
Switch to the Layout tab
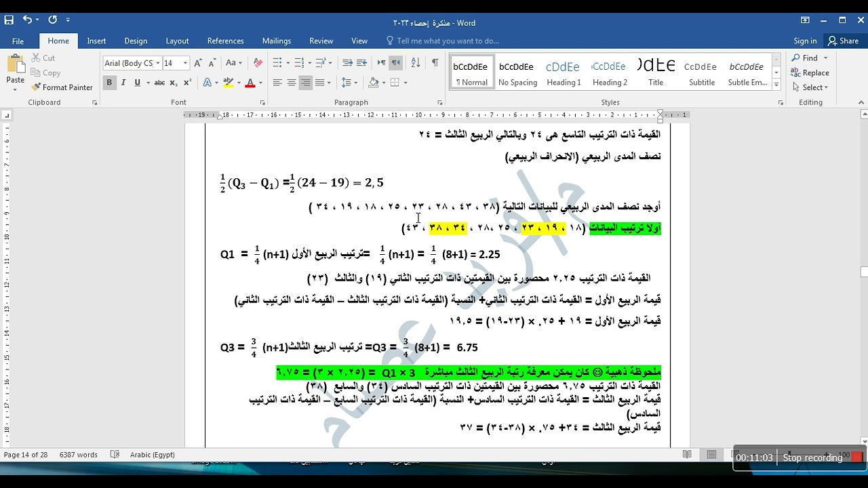point(178,41)
